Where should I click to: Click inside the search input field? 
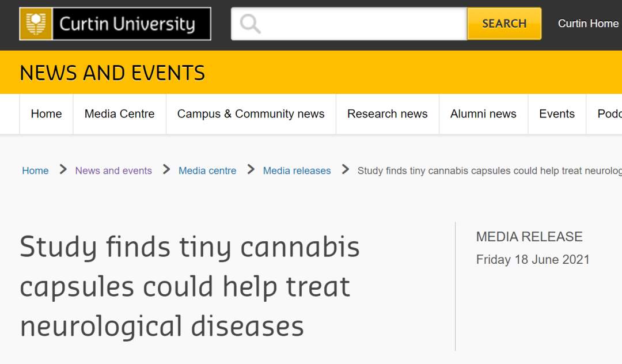coord(357,24)
